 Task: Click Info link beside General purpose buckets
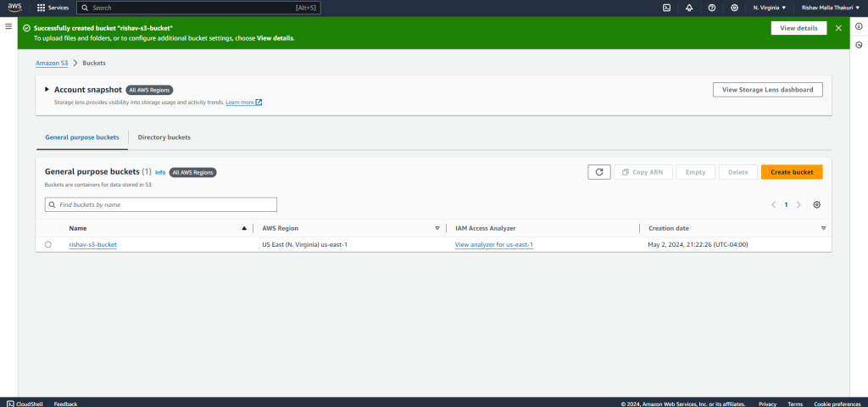click(160, 172)
